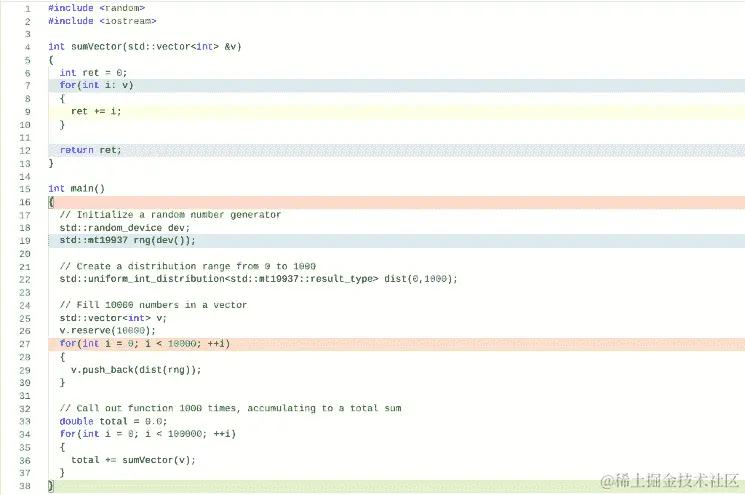Click line number 34 in gutter
Image resolution: width=745 pixels, height=495 pixels.
(25, 434)
